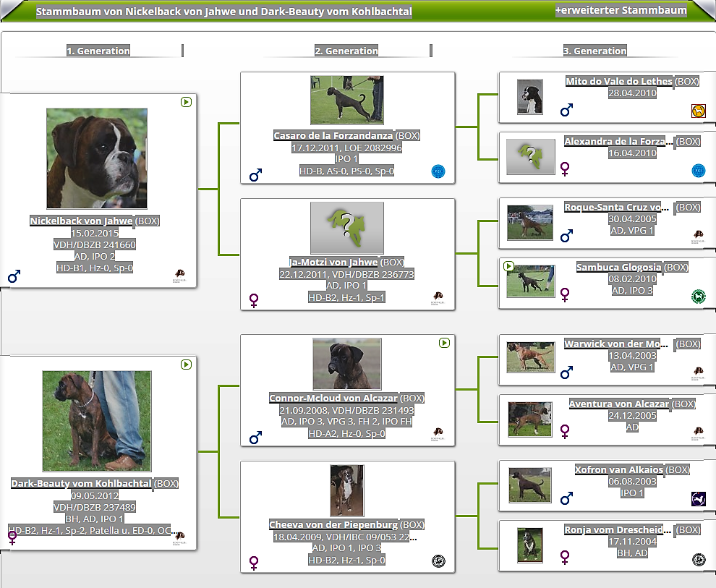Click play icon on Connor-Mcloud von Alcazar card
The width and height of the screenshot is (716, 588).
(x=444, y=343)
